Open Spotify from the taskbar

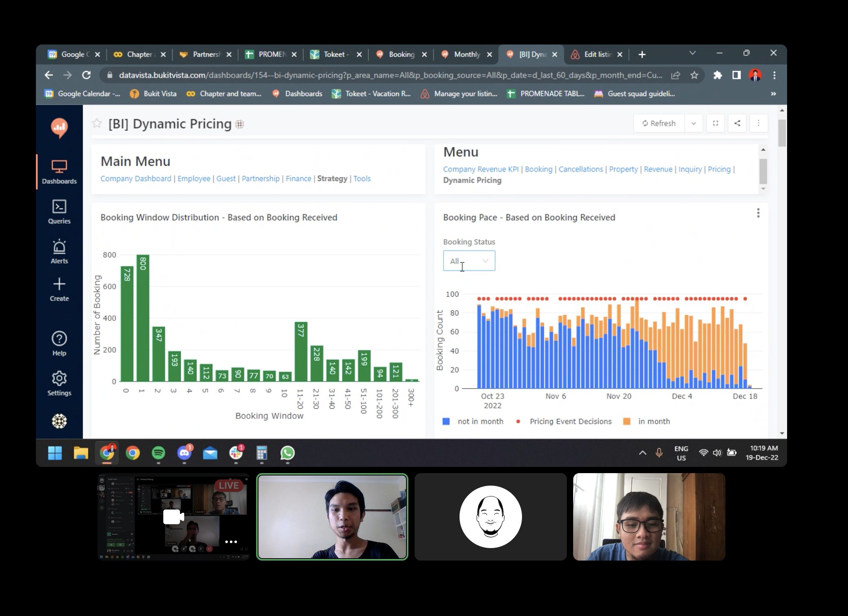coord(159,453)
